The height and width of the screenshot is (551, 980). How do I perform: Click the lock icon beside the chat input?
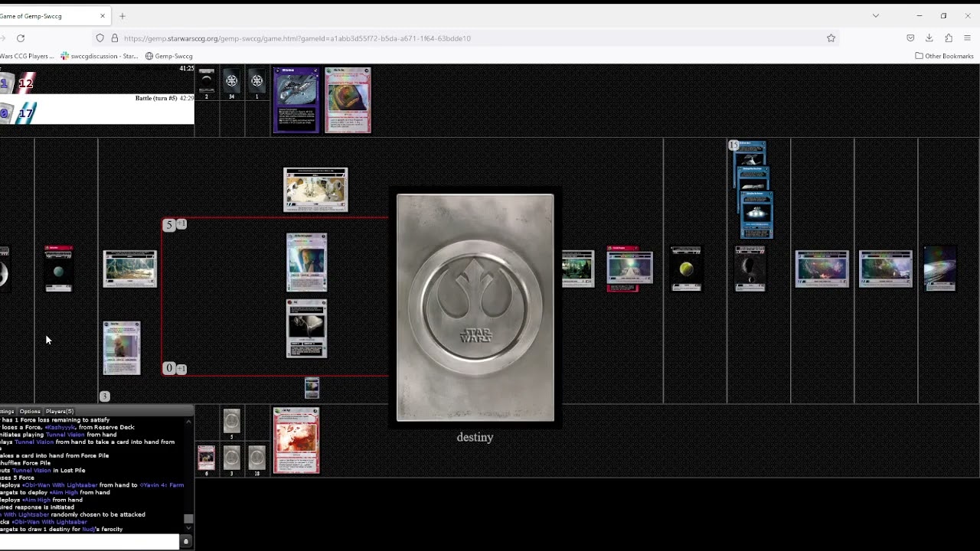coord(185,542)
